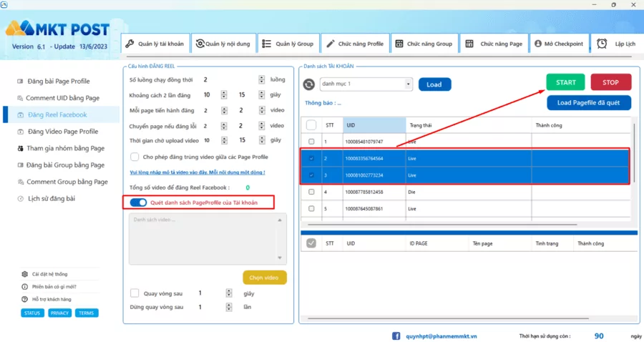Click the icon beside Tham gia nhóm bằng Page
This screenshot has height=342, width=644.
pos(21,148)
